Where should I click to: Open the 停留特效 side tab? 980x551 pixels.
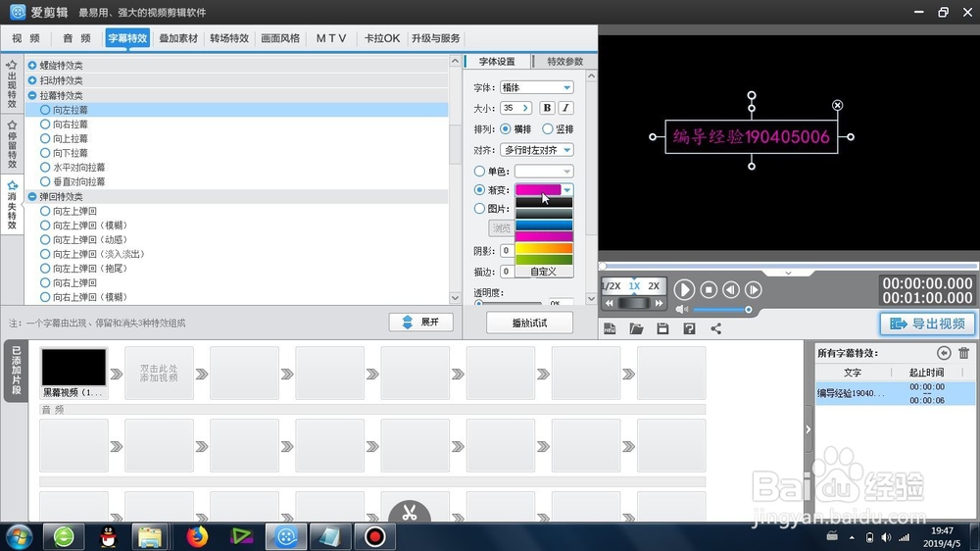tap(12, 144)
